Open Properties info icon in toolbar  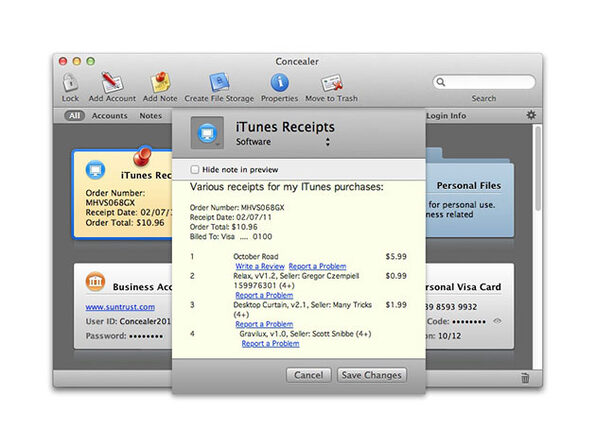click(279, 82)
